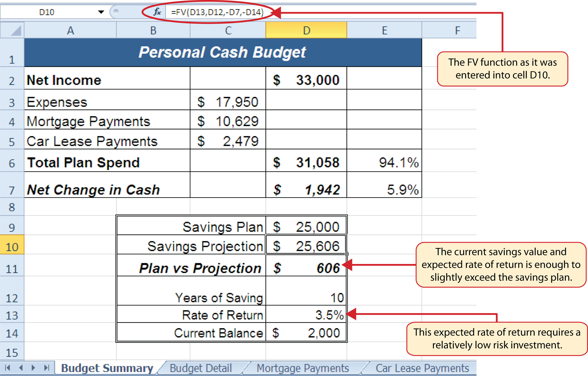Select the Years of Saving value 10
Screen dimensions: 588x376
(x=306, y=291)
